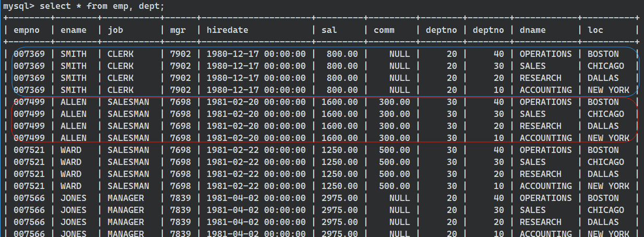Click 2975.00 in JONES's OPERATIONS row
Screen dimensions: 644x237
pyautogui.click(x=340, y=198)
